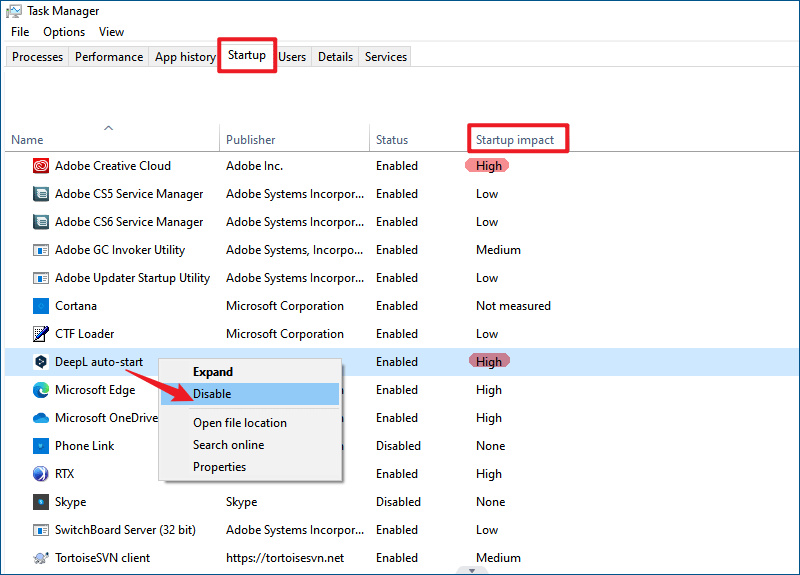Screen dimensions: 800x575
Task: Click the Task Manager title bar icon
Action: click(x=14, y=11)
